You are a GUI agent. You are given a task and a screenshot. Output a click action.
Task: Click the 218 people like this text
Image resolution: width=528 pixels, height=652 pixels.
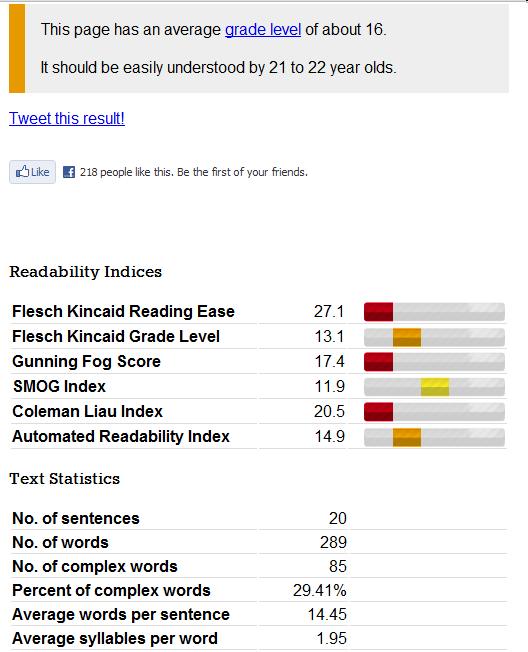click(126, 172)
